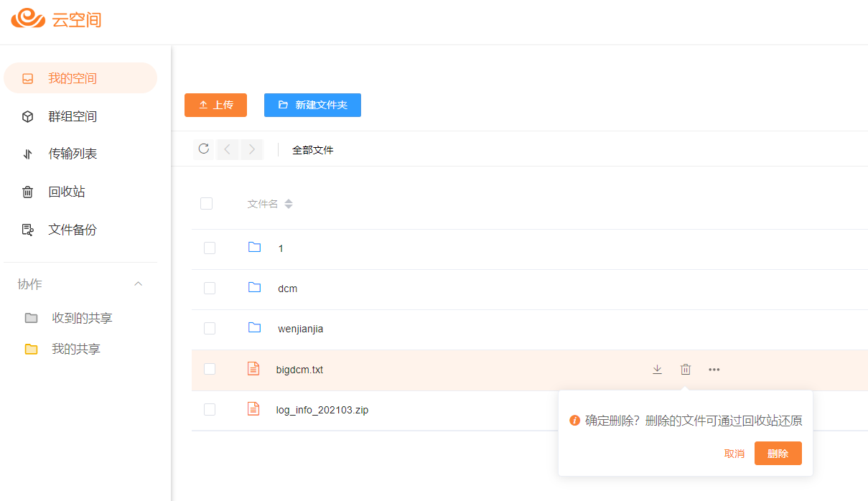Screen dimensions: 868x501
Task: Open 我的共享 folder
Action: (x=76, y=349)
